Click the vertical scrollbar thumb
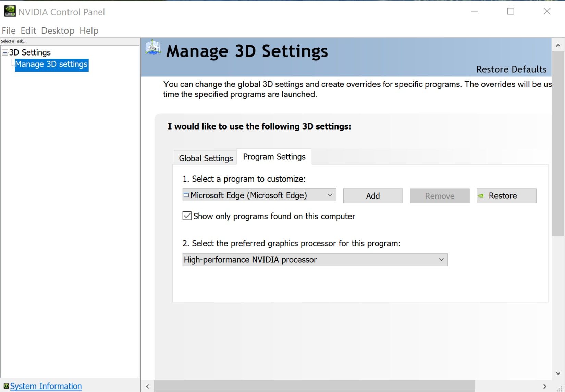The height and width of the screenshot is (392, 565). (x=558, y=144)
